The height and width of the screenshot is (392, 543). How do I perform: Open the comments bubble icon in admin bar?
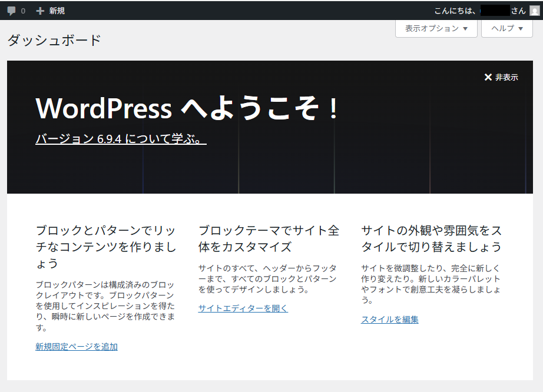point(12,11)
